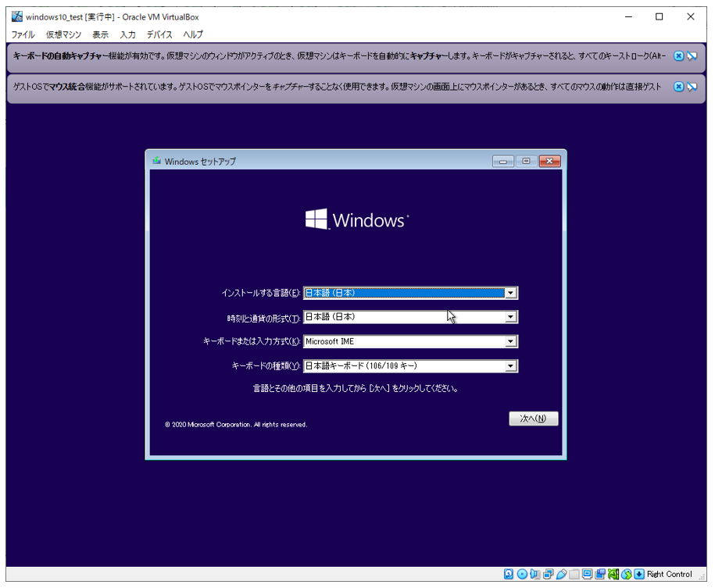Screen dimensions: 715x588
Task: Expand the キーボードまたは入力方式 dropdown arrow
Action: tap(511, 341)
